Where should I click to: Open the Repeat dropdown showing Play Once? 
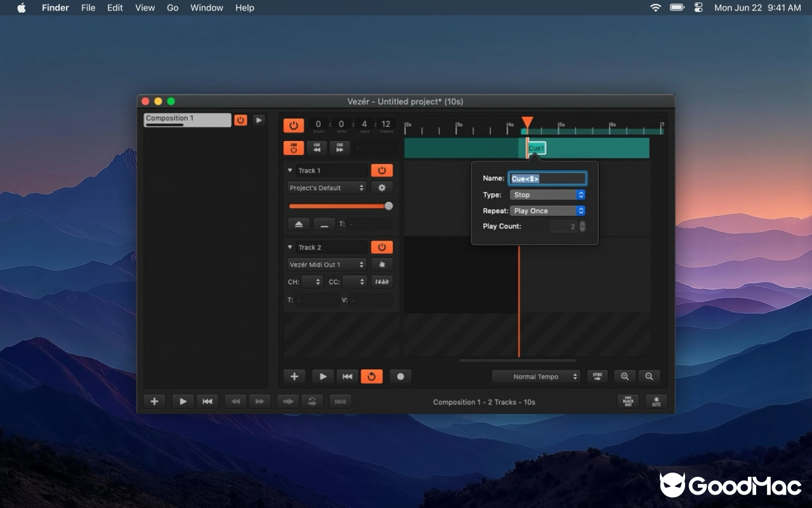coord(547,211)
